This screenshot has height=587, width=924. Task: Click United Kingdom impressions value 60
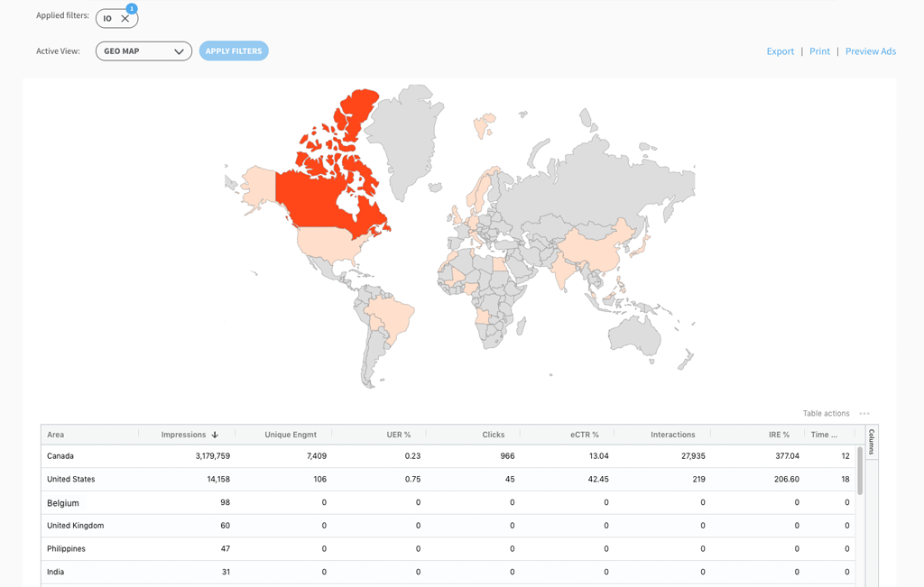pos(225,526)
